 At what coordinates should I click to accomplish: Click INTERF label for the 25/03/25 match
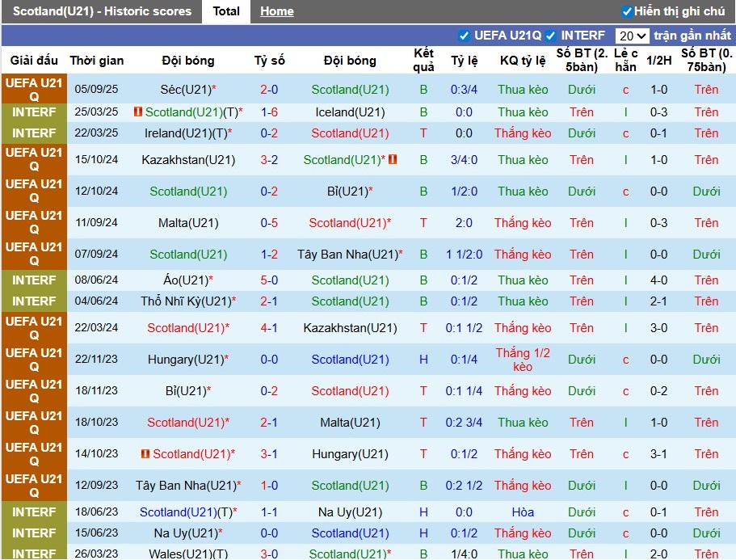click(34, 112)
